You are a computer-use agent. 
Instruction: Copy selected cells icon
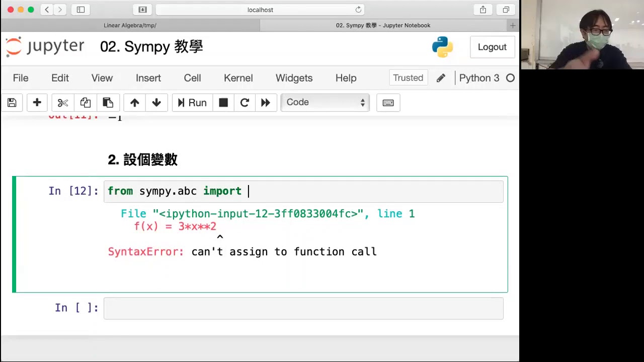click(85, 103)
